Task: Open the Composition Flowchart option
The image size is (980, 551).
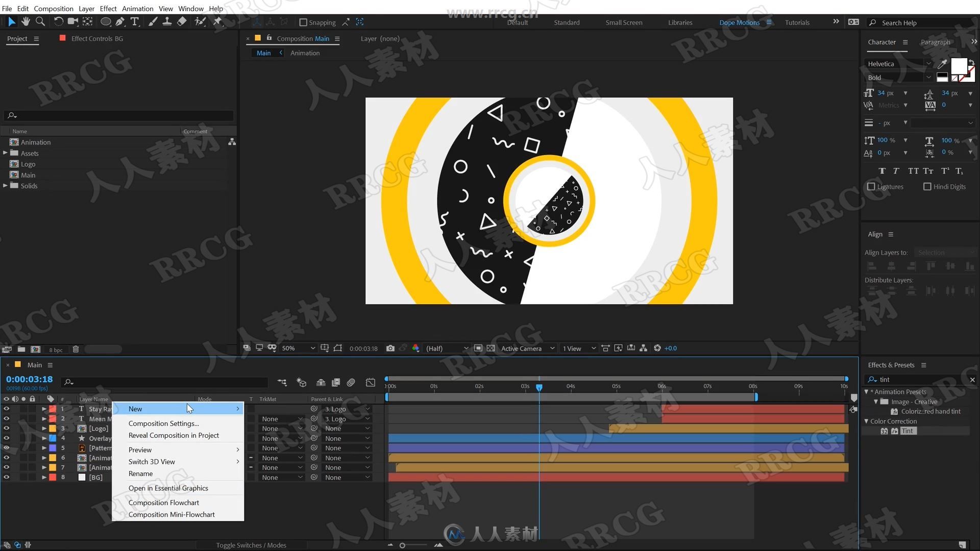Action: (x=163, y=503)
